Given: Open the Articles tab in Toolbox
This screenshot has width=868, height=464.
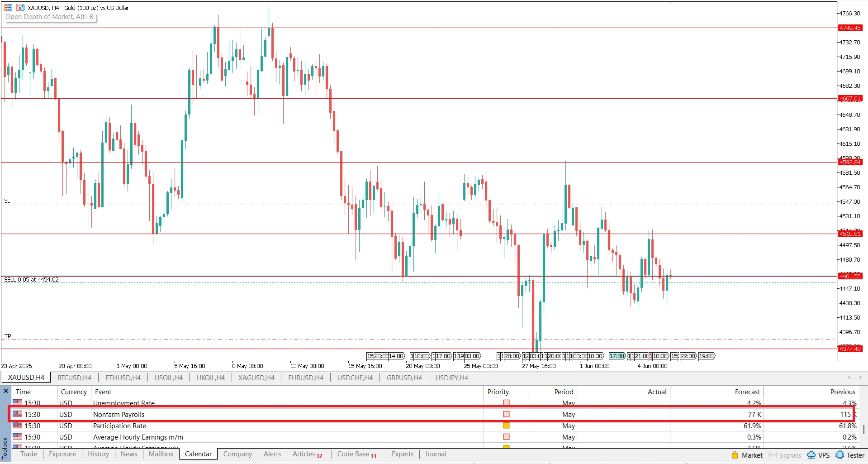Looking at the screenshot, I should pos(307,454).
